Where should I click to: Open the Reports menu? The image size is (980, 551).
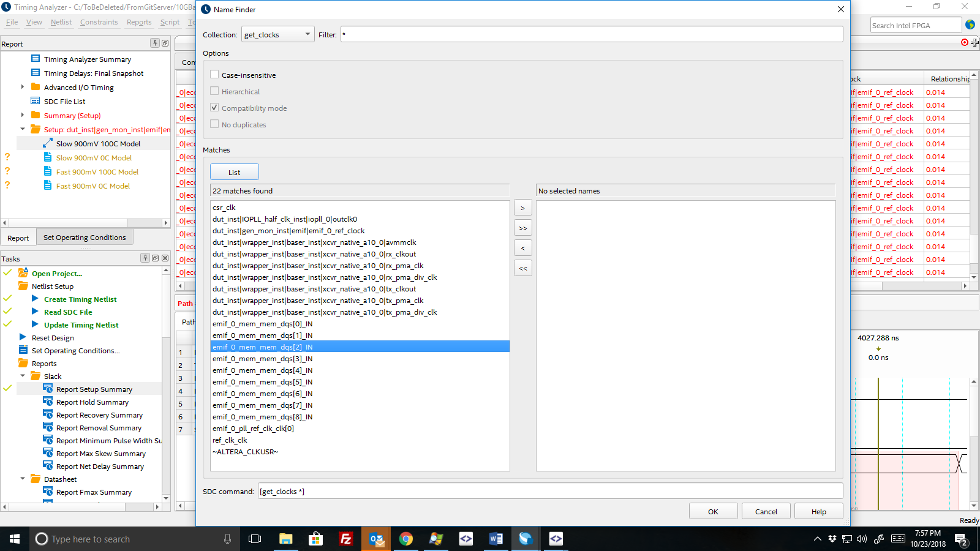click(139, 22)
